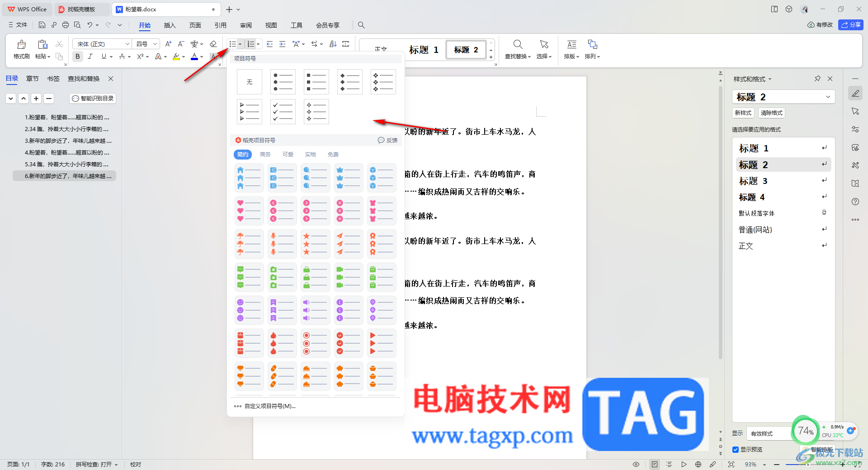Click the Paste clipboard icon
Image resolution: width=868 pixels, height=470 pixels.
coord(42,44)
